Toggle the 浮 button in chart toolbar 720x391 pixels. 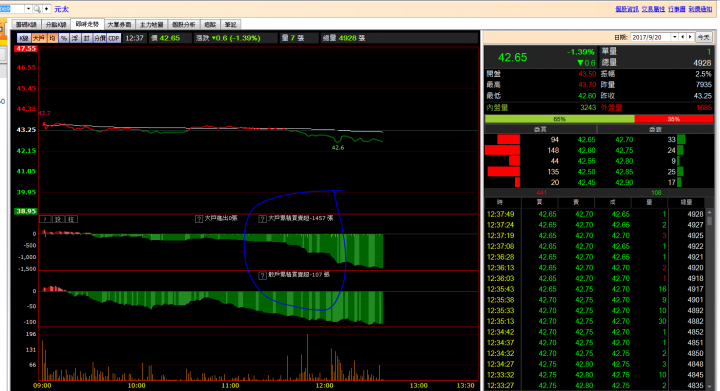pos(75,39)
